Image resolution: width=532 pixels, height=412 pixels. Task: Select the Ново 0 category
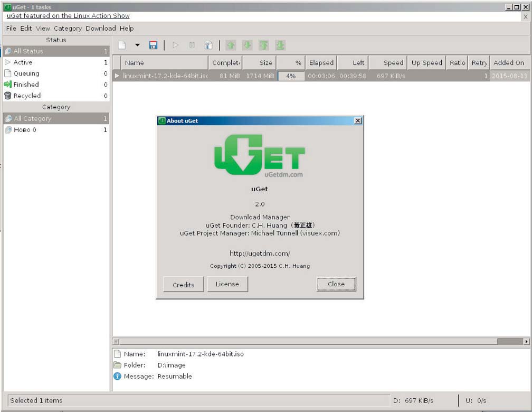[56, 130]
